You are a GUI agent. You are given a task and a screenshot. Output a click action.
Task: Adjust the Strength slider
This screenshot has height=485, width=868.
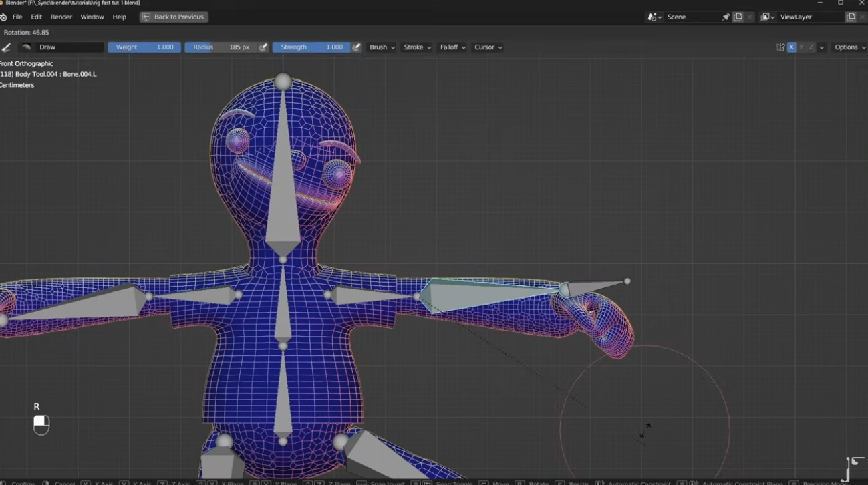(x=311, y=47)
